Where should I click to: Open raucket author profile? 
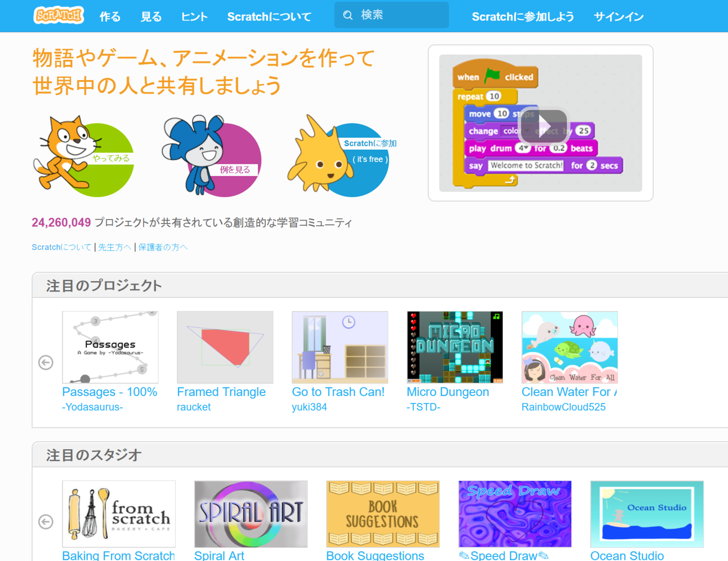pyautogui.click(x=194, y=407)
